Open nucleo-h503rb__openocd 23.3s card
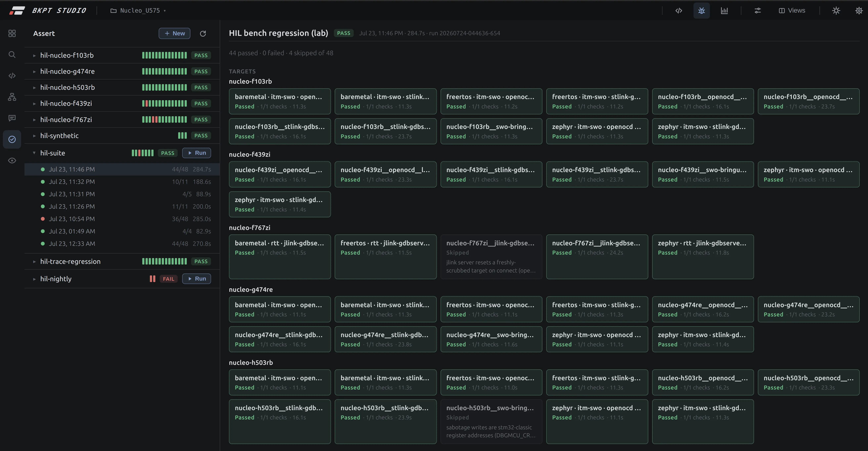Image resolution: width=868 pixels, height=451 pixels. click(x=809, y=382)
